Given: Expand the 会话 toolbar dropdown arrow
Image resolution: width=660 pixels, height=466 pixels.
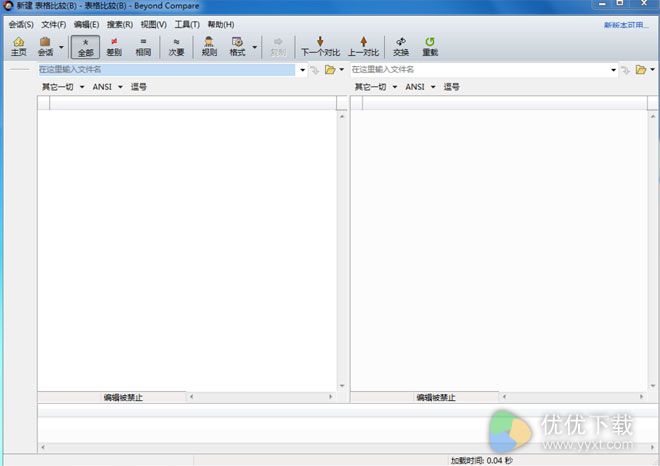Looking at the screenshot, I should pyautogui.click(x=61, y=47).
